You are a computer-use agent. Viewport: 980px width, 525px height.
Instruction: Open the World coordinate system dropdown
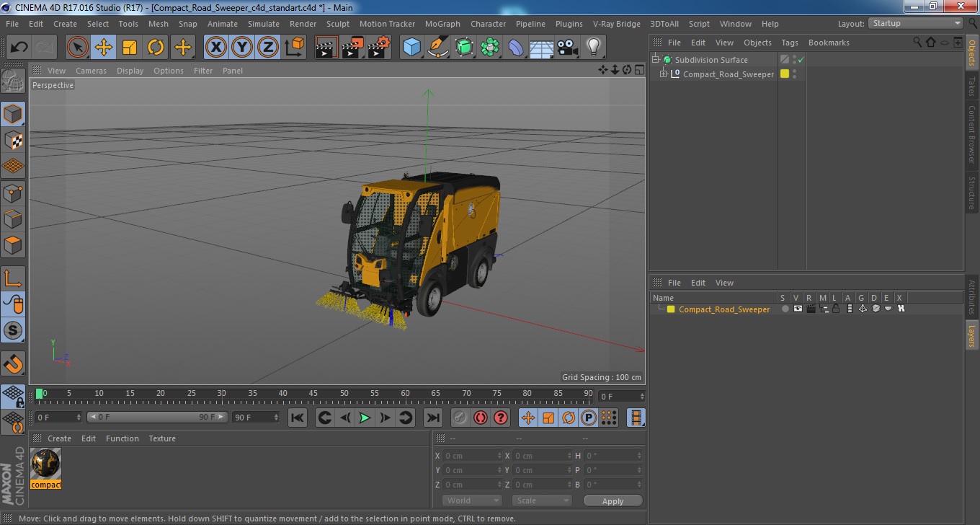tap(472, 500)
